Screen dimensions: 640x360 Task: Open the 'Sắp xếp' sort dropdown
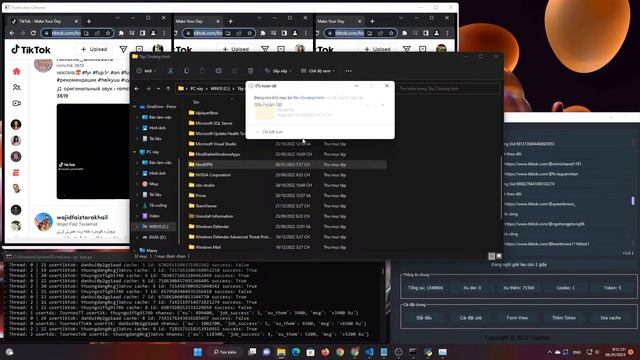pos(278,71)
